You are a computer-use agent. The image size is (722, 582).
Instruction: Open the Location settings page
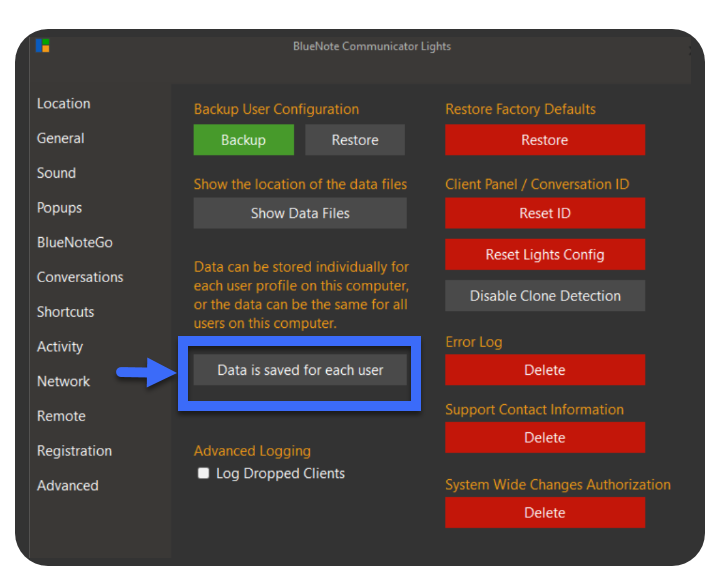pos(64,104)
